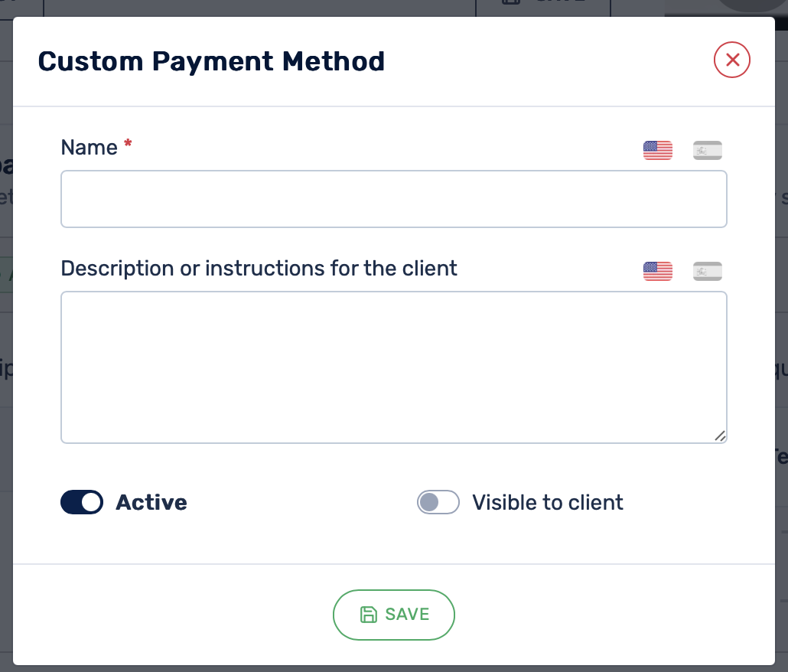Switch the Name field to the Spanish flag

point(707,150)
